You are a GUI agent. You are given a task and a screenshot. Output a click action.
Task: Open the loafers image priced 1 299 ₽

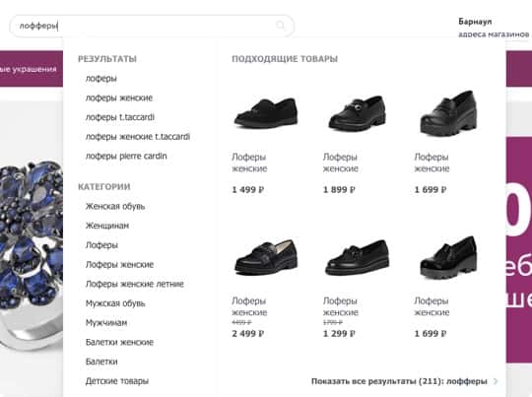(357, 257)
